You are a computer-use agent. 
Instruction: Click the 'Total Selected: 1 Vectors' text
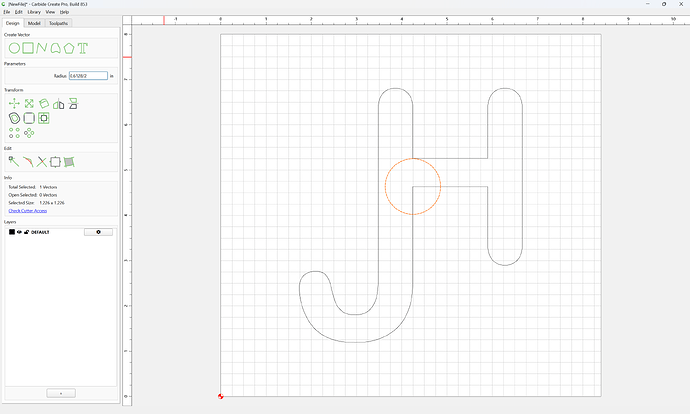point(33,187)
